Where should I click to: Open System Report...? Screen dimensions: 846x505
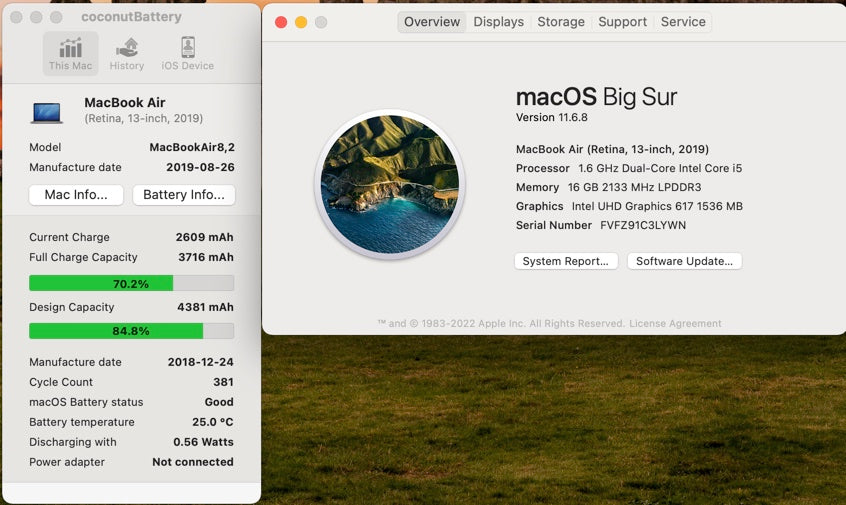tap(565, 261)
